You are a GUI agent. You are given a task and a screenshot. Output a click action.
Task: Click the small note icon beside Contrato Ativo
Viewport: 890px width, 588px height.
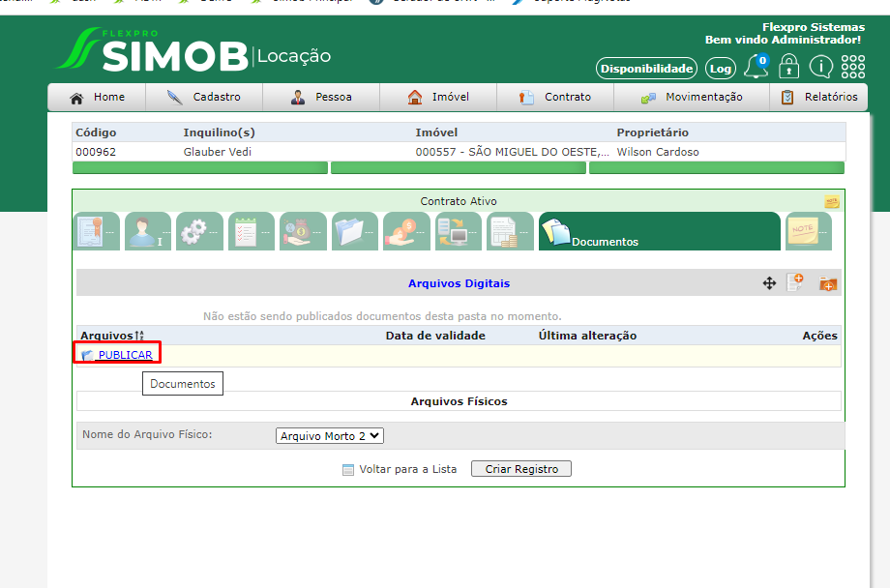coord(832,201)
